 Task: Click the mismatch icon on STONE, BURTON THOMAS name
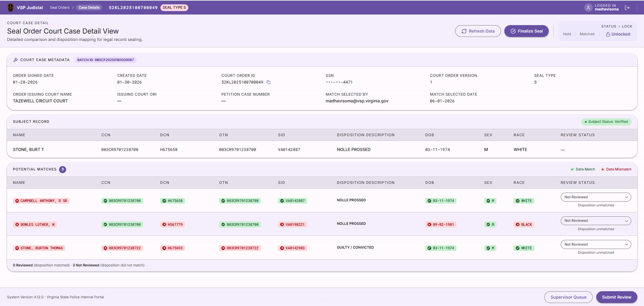[x=17, y=248]
